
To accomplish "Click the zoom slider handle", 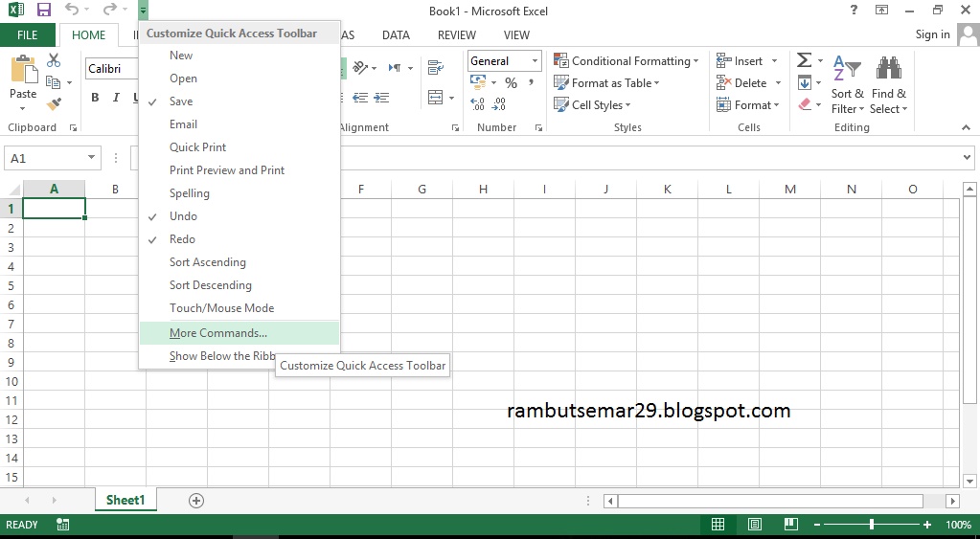I will click(x=871, y=525).
